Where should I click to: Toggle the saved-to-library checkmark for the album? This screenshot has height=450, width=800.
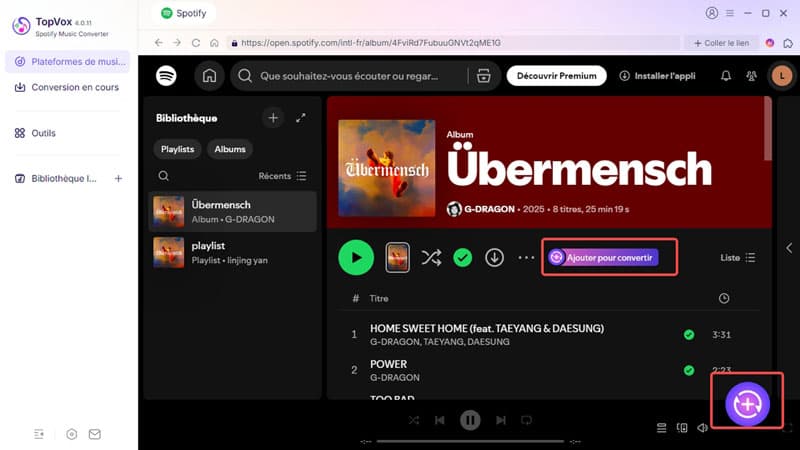[x=463, y=258]
